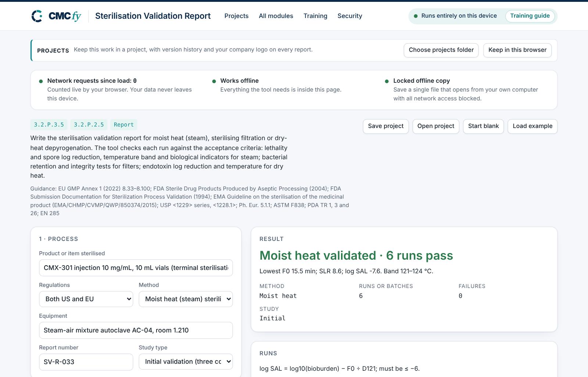Open the Study type dropdown

(x=186, y=362)
